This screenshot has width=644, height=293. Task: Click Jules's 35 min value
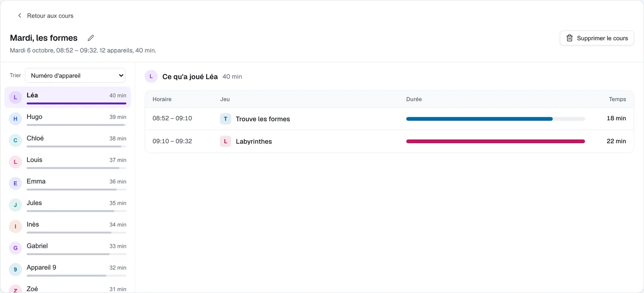coord(118,203)
